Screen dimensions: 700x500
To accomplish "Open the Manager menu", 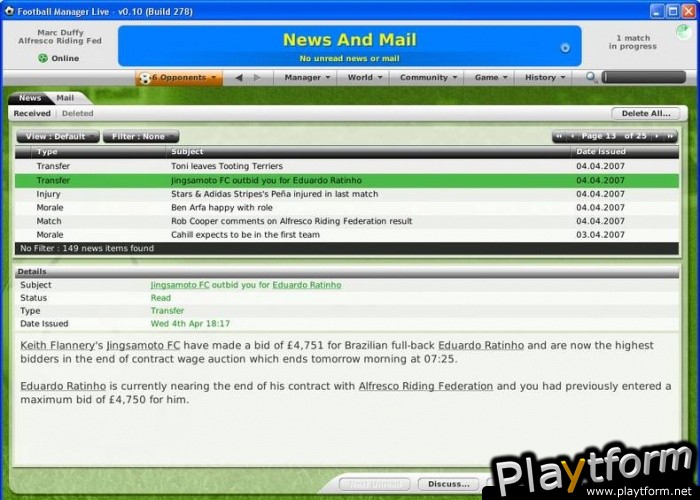I will pyautogui.click(x=307, y=78).
